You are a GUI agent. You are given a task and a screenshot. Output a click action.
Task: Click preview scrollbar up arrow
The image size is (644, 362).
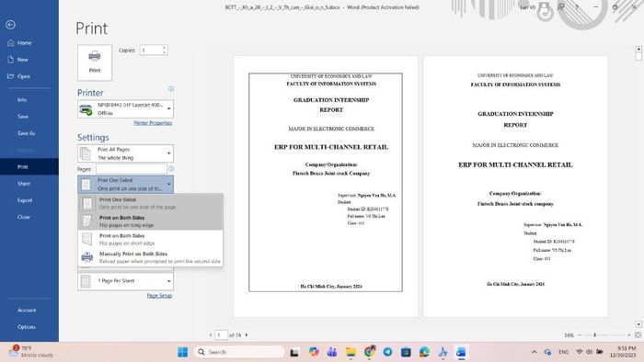[x=638, y=49]
